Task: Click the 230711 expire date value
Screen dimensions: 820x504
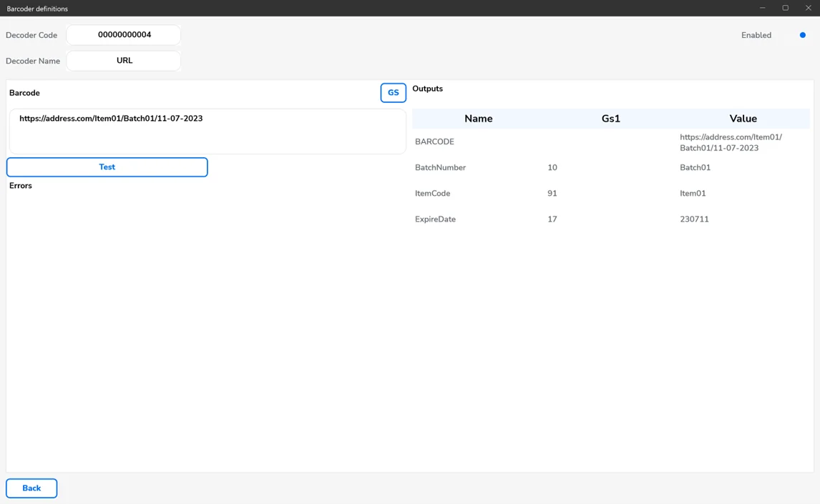Action: [694, 219]
